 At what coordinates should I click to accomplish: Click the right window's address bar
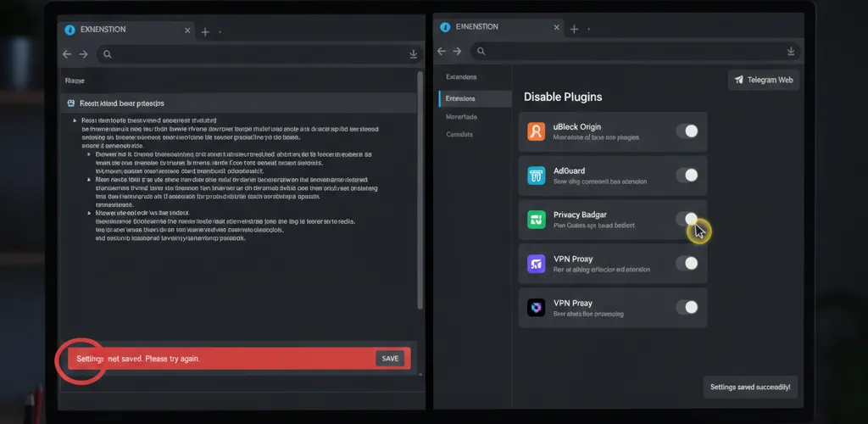[636, 51]
